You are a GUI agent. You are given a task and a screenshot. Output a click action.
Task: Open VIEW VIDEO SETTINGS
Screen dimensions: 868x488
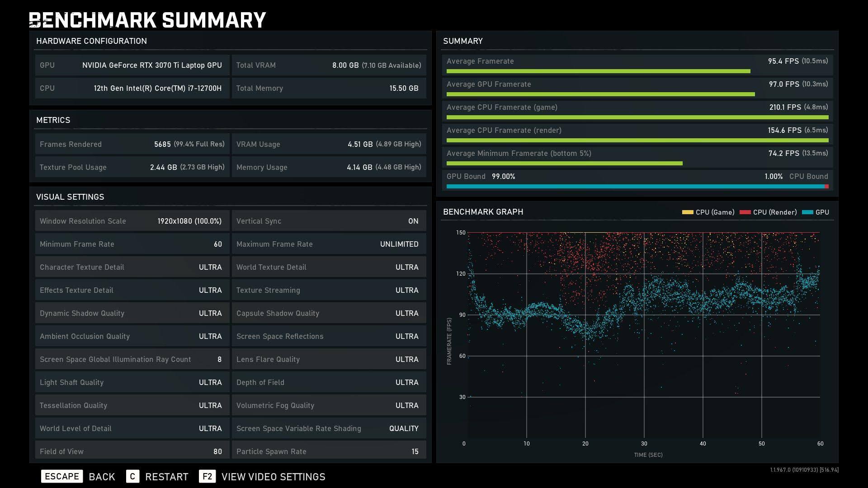273,477
